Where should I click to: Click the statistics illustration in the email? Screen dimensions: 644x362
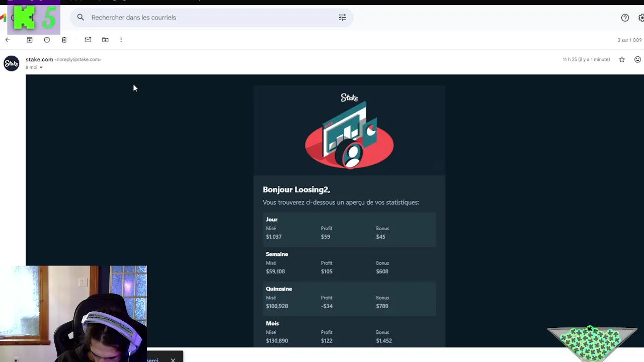[349, 136]
